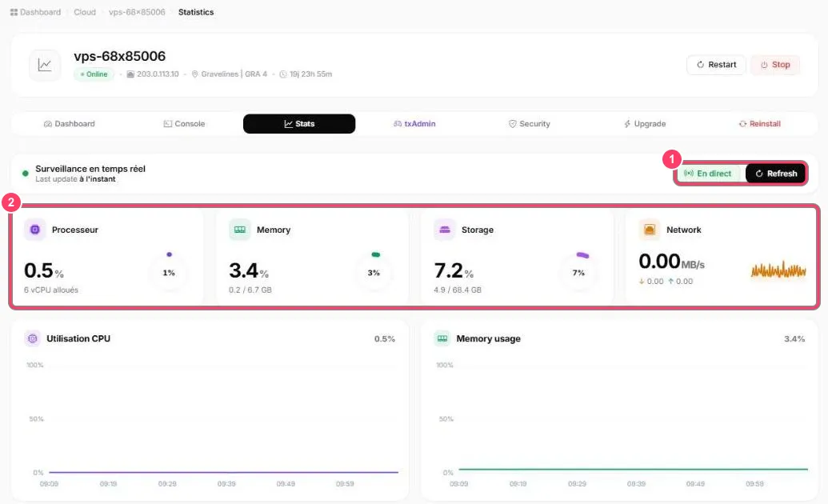
Task: Click the Memory 3% circular gauge
Action: [x=374, y=273]
